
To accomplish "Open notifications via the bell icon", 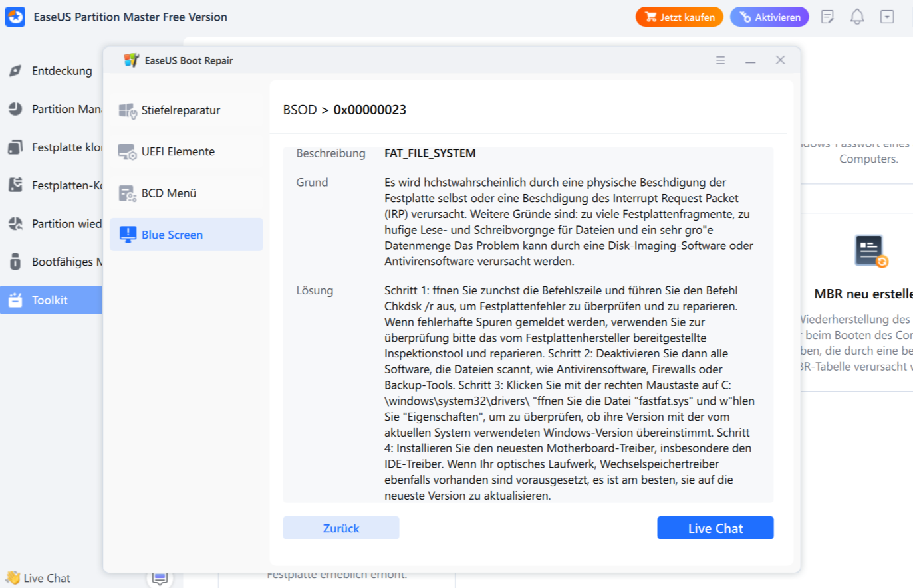I will click(x=857, y=17).
